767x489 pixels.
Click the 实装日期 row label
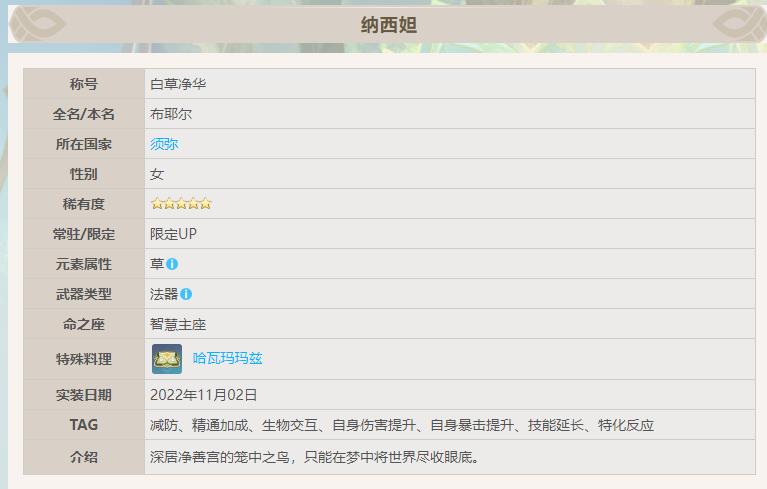[x=84, y=395]
